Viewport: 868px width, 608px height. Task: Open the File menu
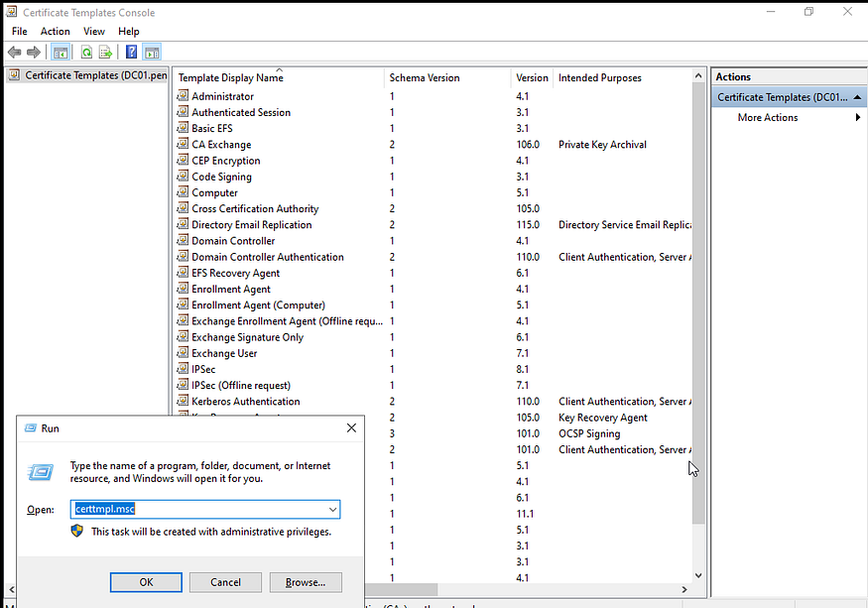(x=20, y=31)
